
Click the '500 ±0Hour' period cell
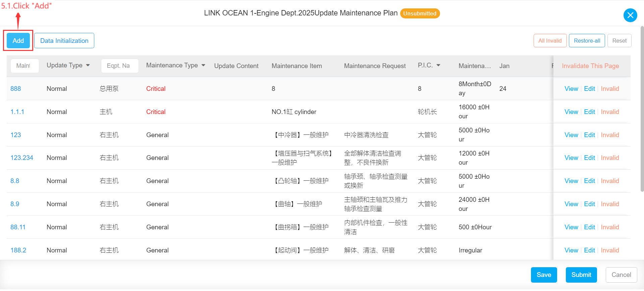[x=475, y=227]
